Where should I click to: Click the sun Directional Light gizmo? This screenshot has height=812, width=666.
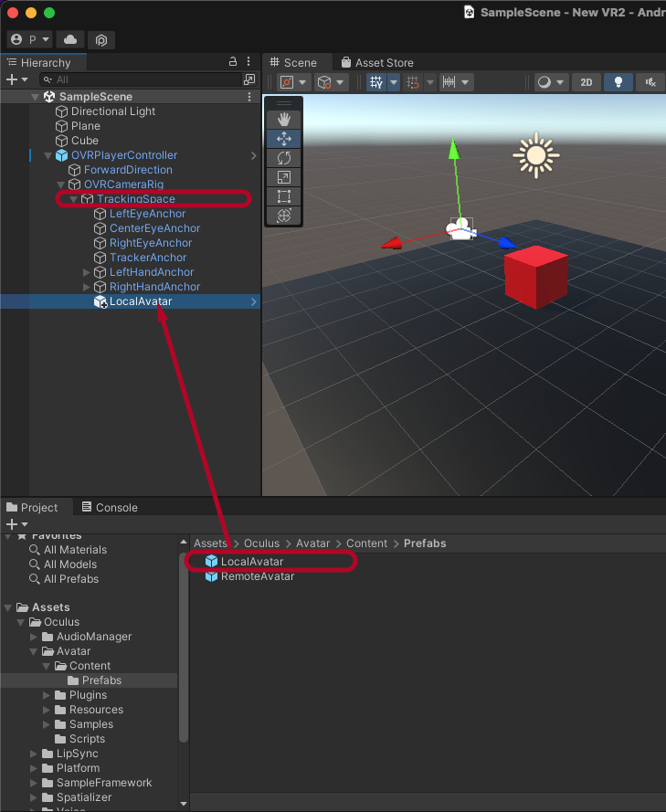click(536, 155)
